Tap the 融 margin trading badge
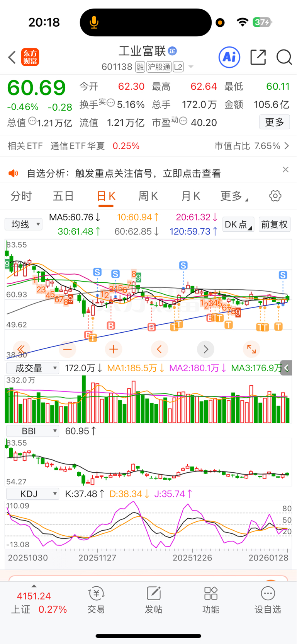This screenshot has width=297, height=644. (x=140, y=67)
